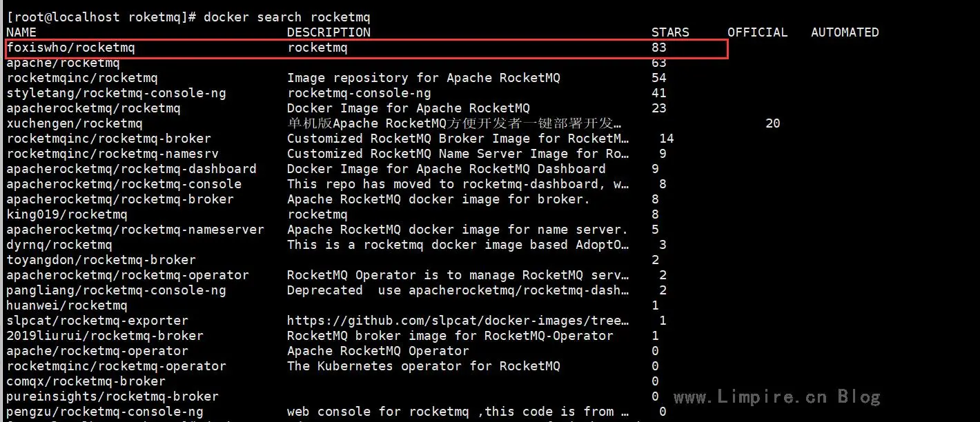Click the star count 83
The width and height of the screenshot is (980, 422).
click(x=659, y=48)
